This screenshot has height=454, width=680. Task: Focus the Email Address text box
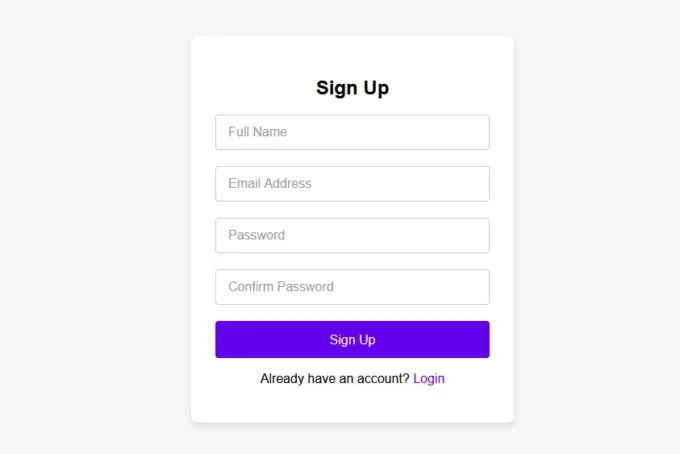pos(352,184)
